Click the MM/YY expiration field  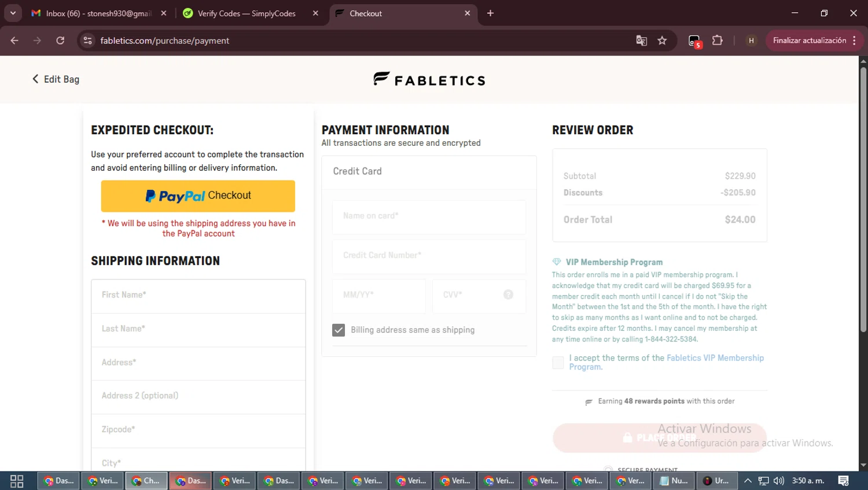(379, 296)
